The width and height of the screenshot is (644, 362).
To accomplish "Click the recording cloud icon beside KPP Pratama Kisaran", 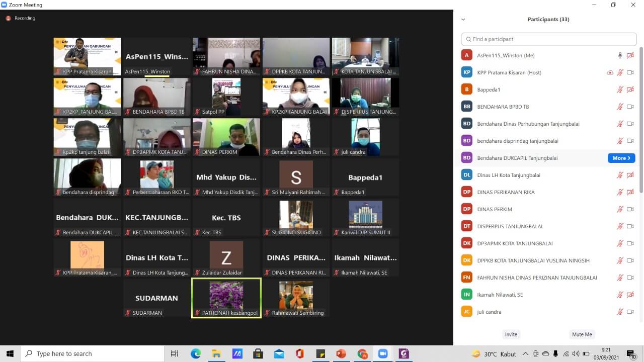I will (x=610, y=72).
